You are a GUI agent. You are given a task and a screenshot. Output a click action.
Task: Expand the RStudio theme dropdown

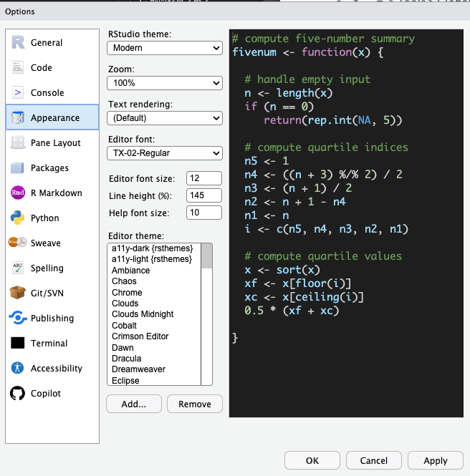(164, 48)
